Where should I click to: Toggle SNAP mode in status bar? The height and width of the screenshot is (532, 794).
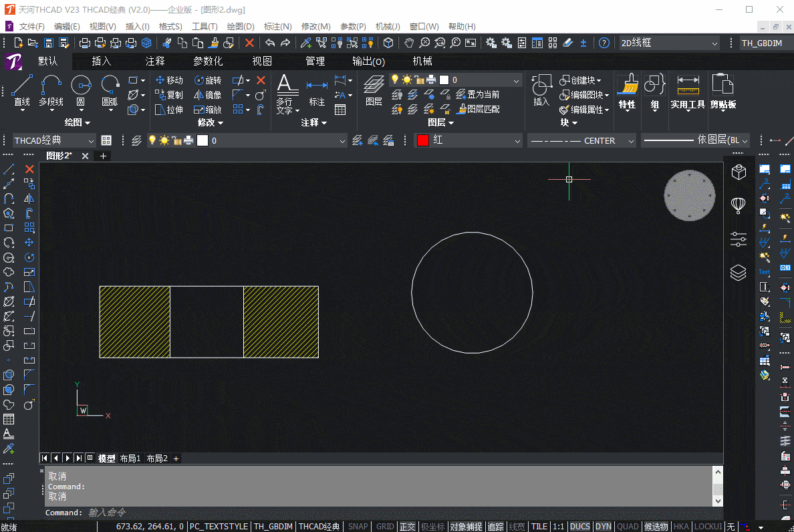(x=358, y=527)
